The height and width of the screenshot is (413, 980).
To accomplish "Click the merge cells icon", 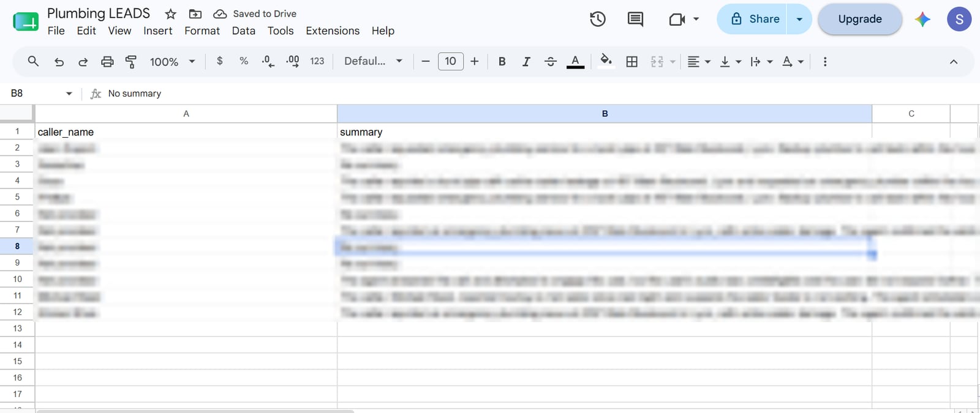I will tap(657, 61).
